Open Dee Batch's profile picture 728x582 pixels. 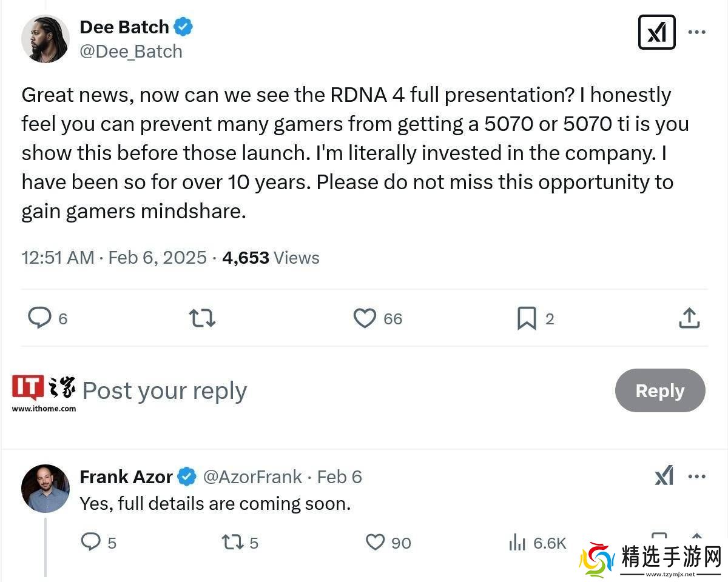[x=45, y=39]
